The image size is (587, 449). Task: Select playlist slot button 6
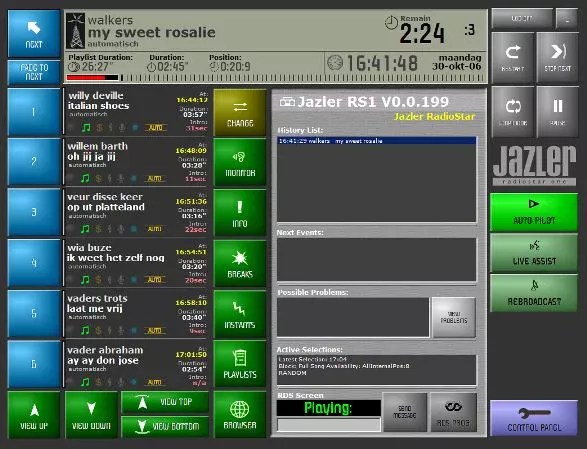[x=34, y=364]
